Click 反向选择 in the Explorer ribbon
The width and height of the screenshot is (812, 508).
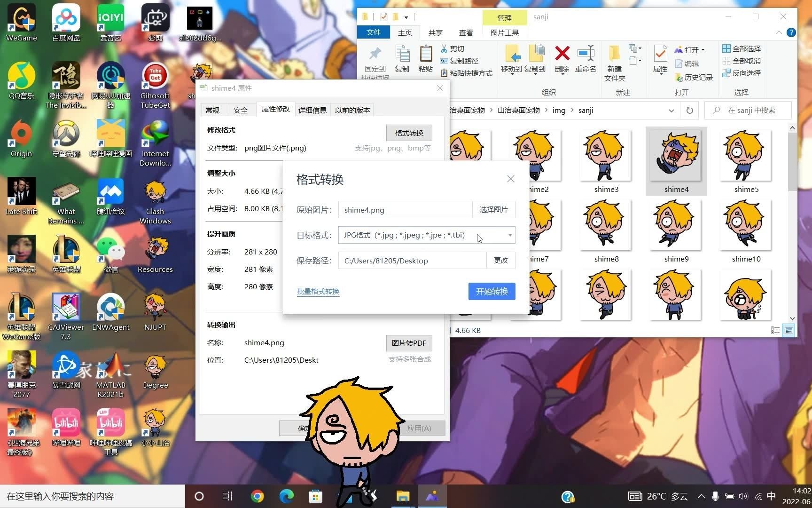pyautogui.click(x=742, y=73)
